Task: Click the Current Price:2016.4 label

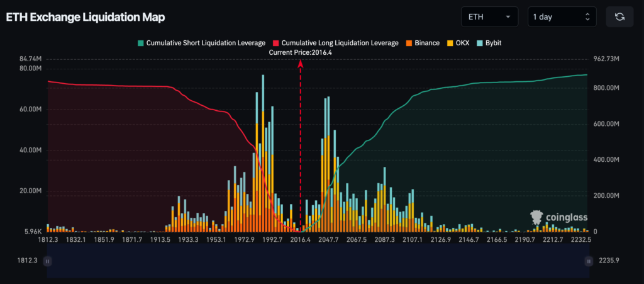Action: click(x=300, y=52)
